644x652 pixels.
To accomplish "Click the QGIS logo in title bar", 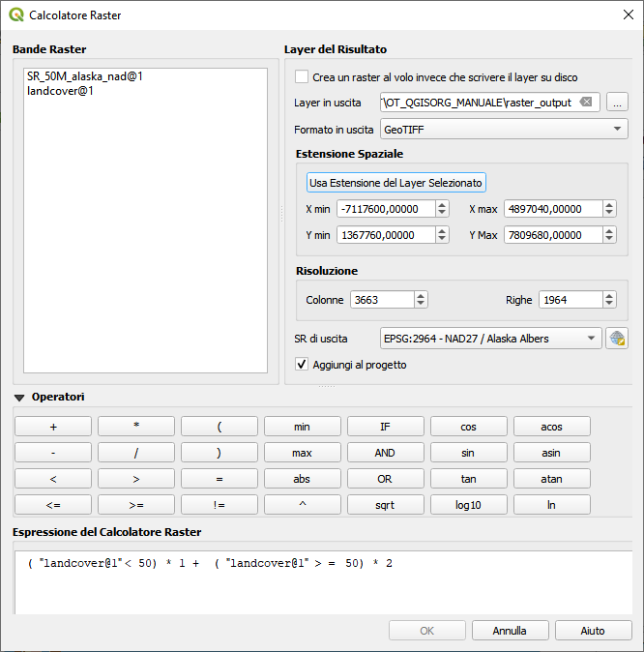I will (x=16, y=15).
